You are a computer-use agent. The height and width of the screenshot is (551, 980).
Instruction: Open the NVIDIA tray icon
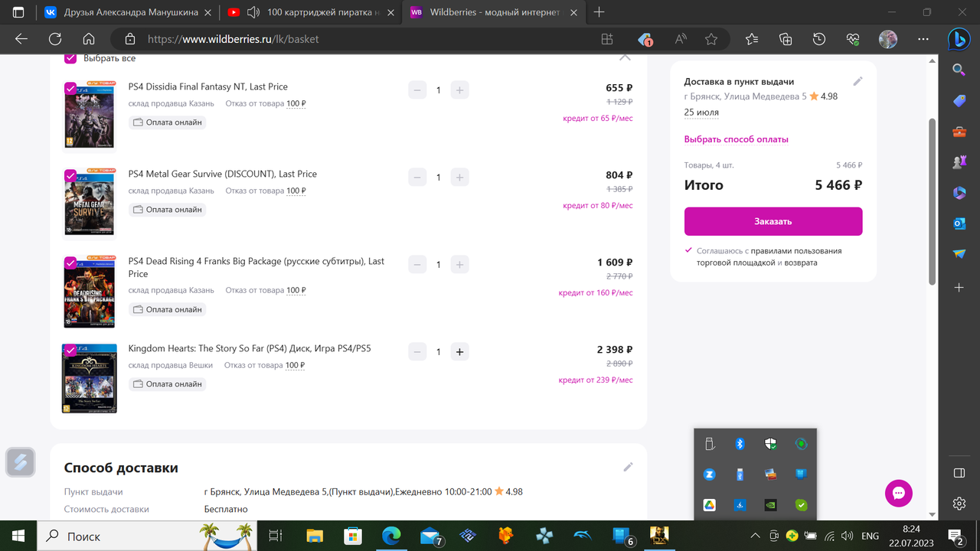pyautogui.click(x=771, y=505)
